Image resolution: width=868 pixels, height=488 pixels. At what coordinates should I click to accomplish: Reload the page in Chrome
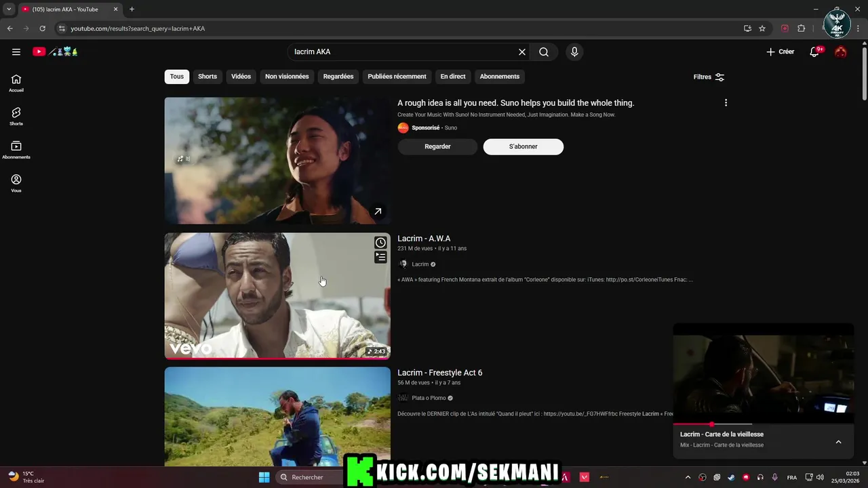(x=42, y=28)
